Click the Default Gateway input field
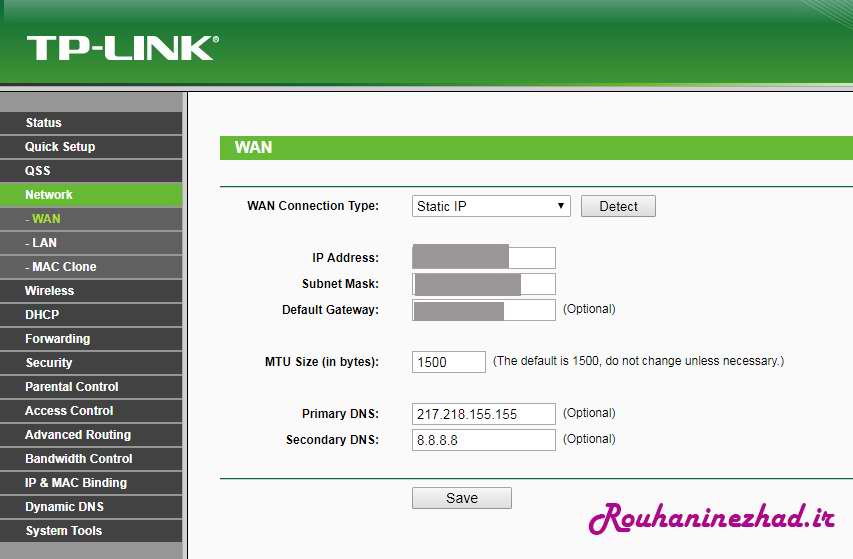Screen dimensions: 853x559 484,309
